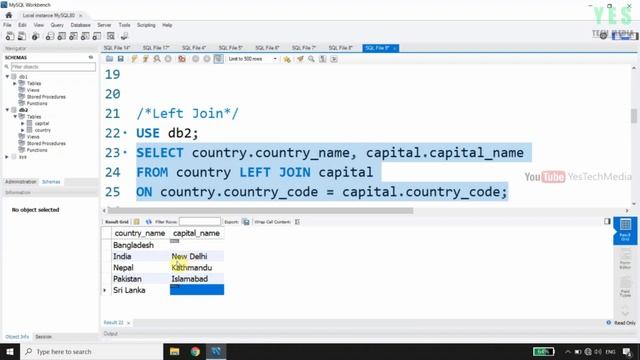Stop the running query icon

coord(168,59)
